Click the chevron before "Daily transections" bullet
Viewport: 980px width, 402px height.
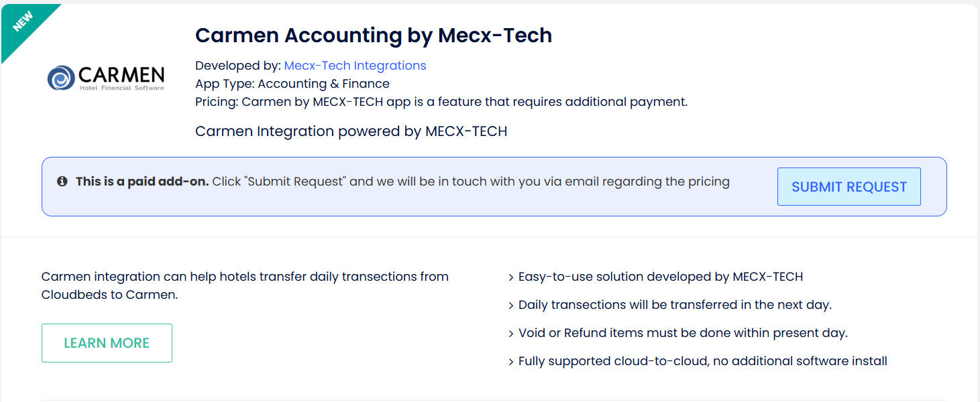point(511,306)
